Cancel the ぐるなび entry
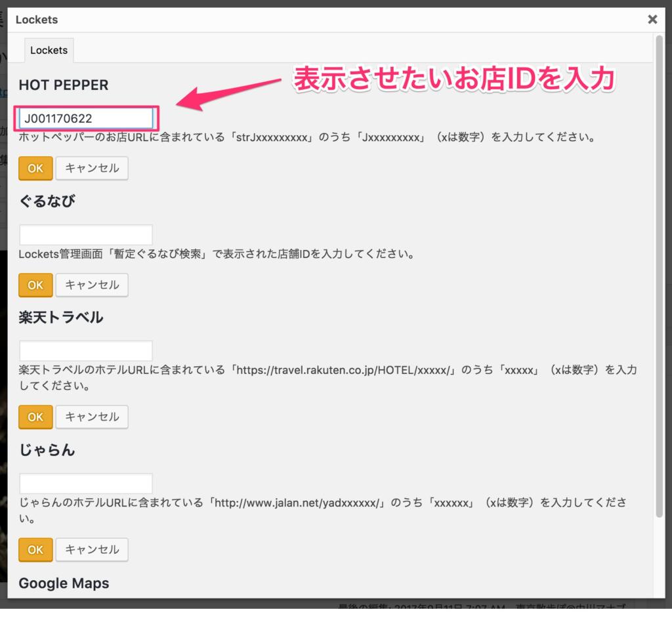672x626 pixels. coord(92,285)
